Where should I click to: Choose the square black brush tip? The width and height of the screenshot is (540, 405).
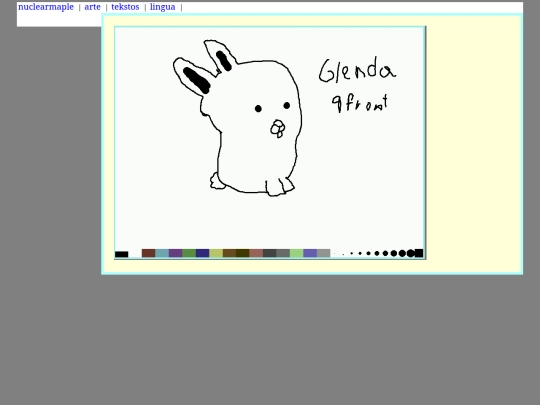pos(419,253)
